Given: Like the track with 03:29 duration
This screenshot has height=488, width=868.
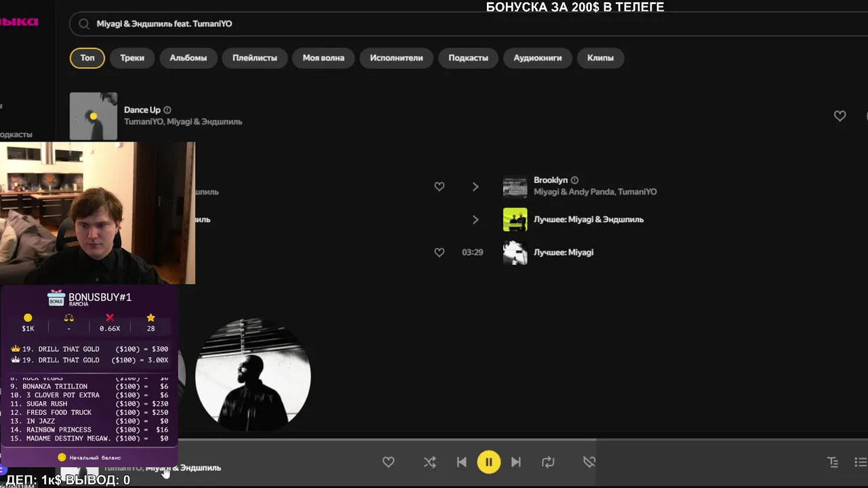Looking at the screenshot, I should 439,252.
